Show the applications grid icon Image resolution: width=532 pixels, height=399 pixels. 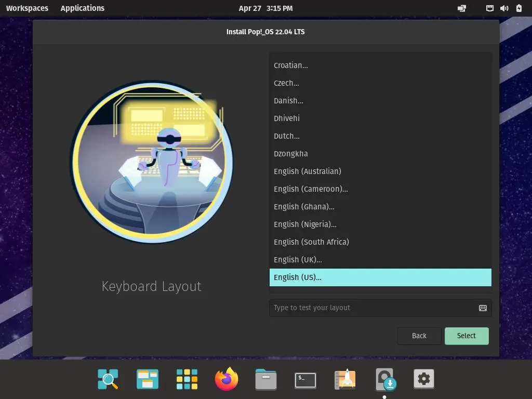coord(187,380)
